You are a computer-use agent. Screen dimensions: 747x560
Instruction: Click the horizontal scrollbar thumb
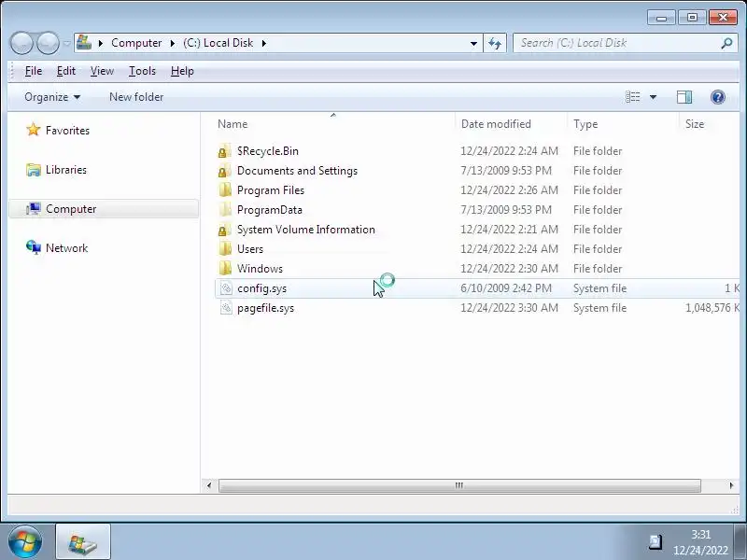[x=459, y=485]
